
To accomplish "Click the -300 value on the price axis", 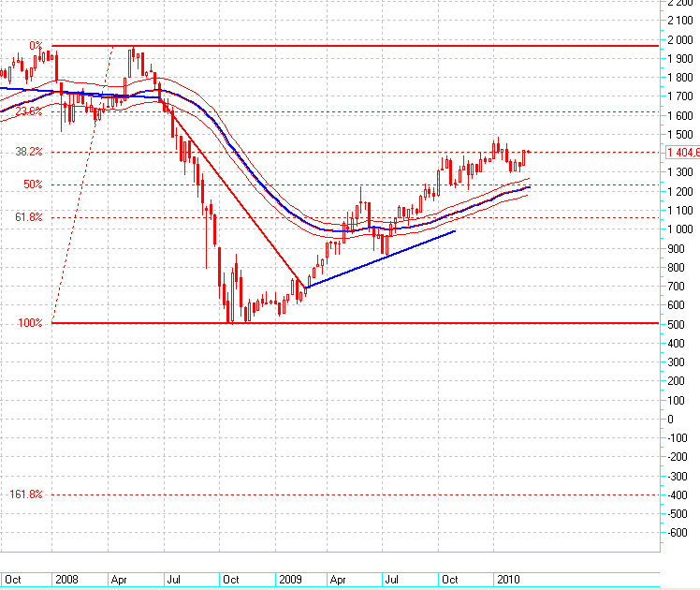I will (x=678, y=477).
